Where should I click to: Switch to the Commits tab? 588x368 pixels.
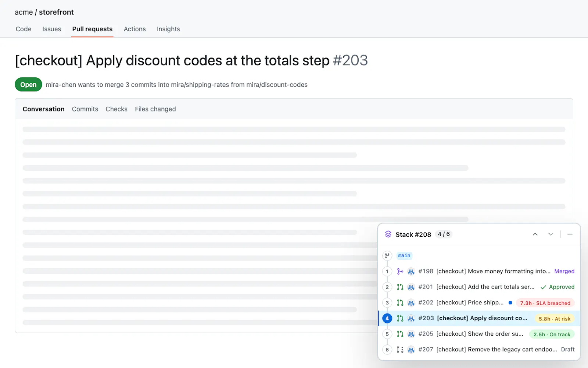pos(85,109)
